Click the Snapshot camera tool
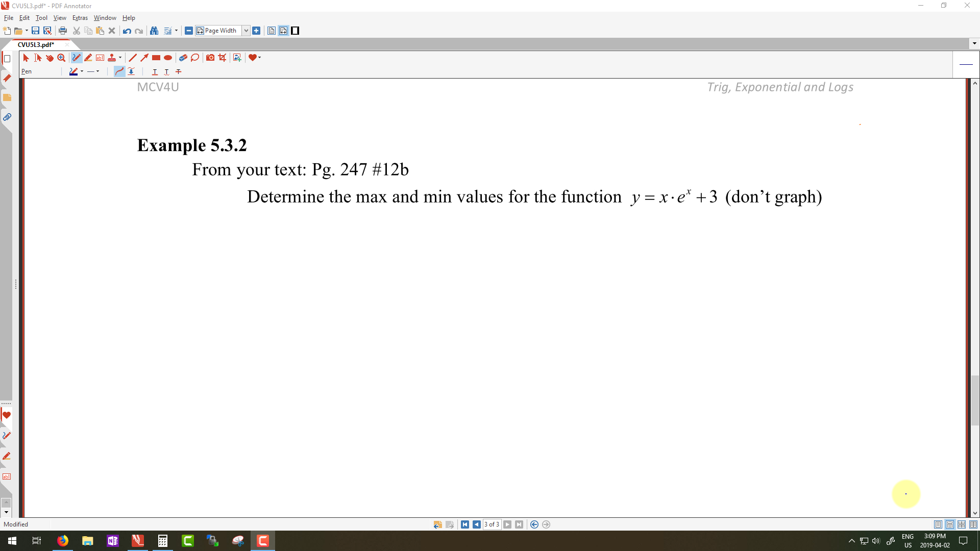The image size is (980, 551). click(x=210, y=58)
